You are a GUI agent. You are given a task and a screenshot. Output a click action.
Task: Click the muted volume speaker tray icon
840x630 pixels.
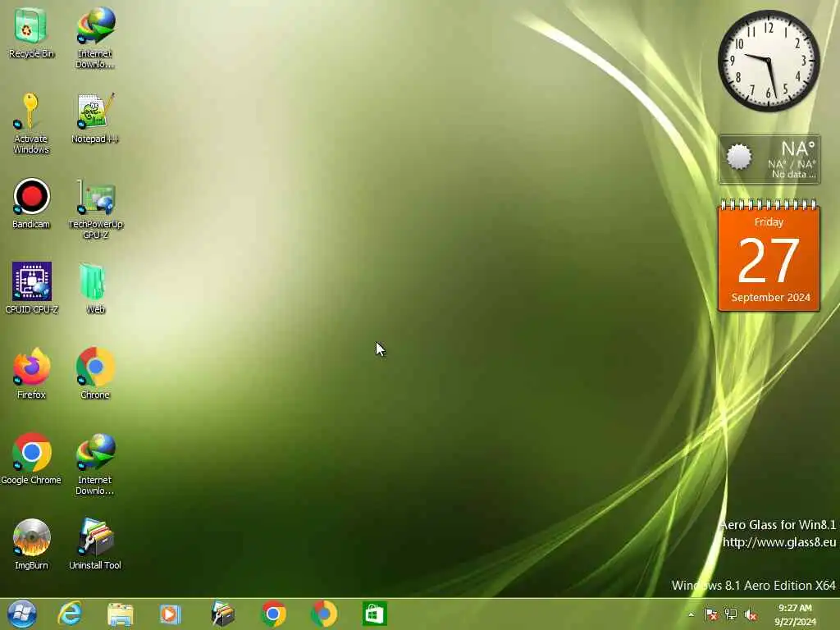(x=751, y=615)
